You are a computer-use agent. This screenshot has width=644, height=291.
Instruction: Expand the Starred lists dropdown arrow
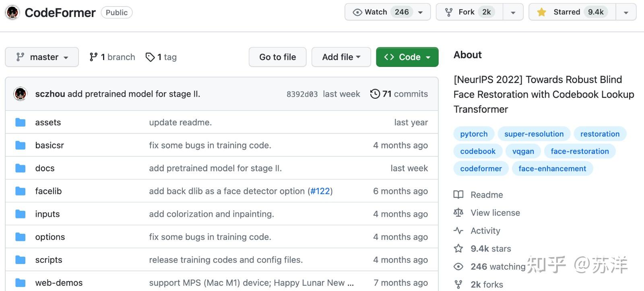click(626, 12)
